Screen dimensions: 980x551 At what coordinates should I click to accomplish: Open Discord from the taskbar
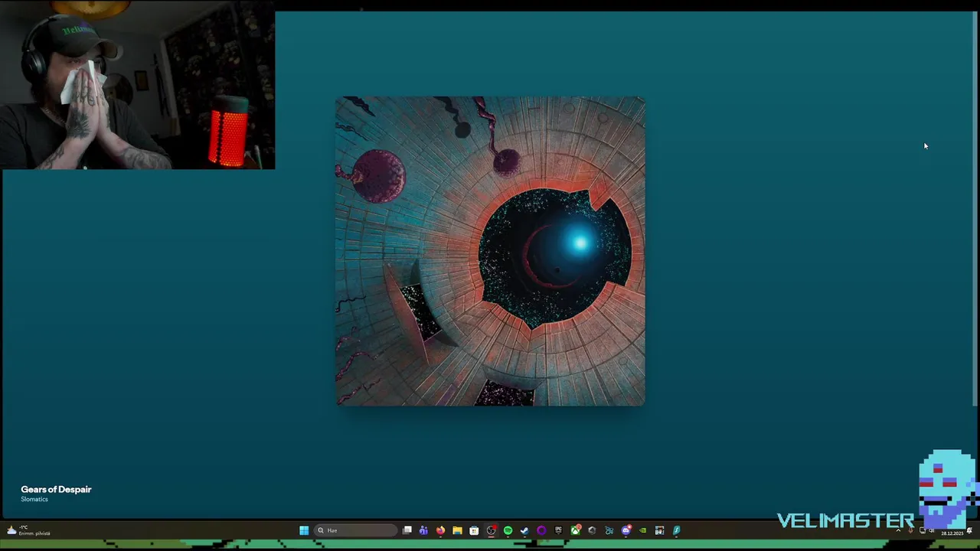[626, 530]
